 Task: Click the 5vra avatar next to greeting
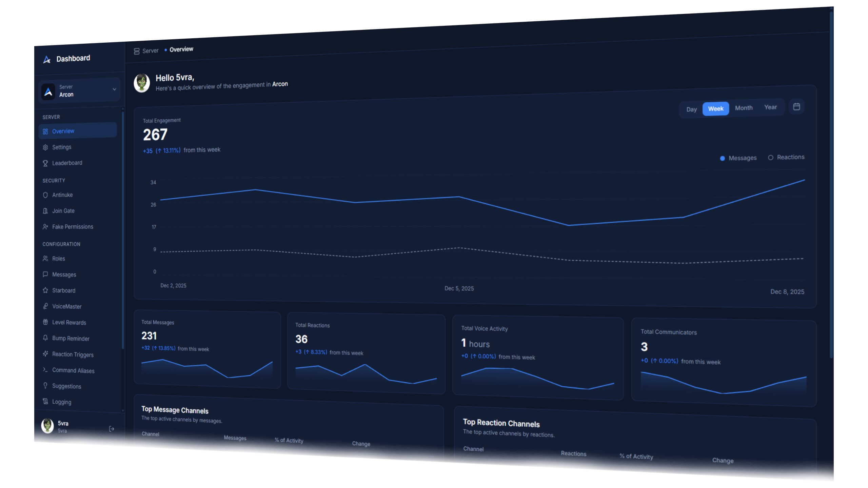click(142, 83)
